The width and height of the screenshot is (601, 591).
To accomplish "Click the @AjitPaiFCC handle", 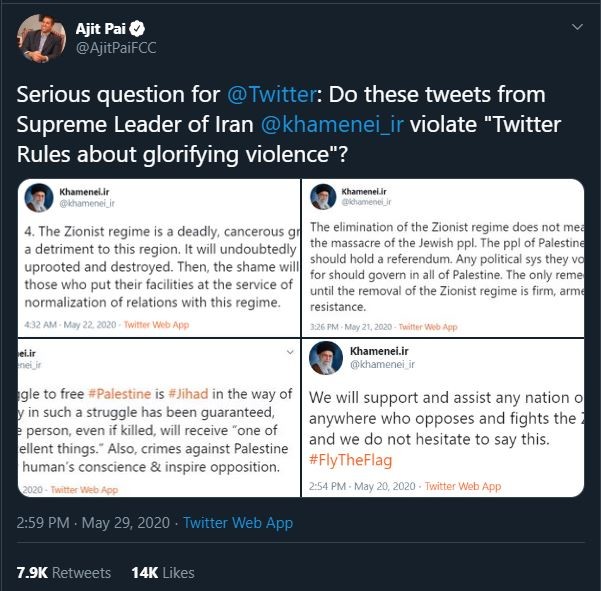I will [116, 48].
